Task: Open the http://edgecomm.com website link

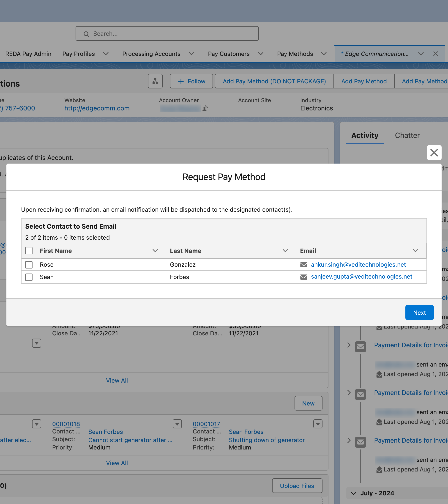Action: (x=97, y=108)
